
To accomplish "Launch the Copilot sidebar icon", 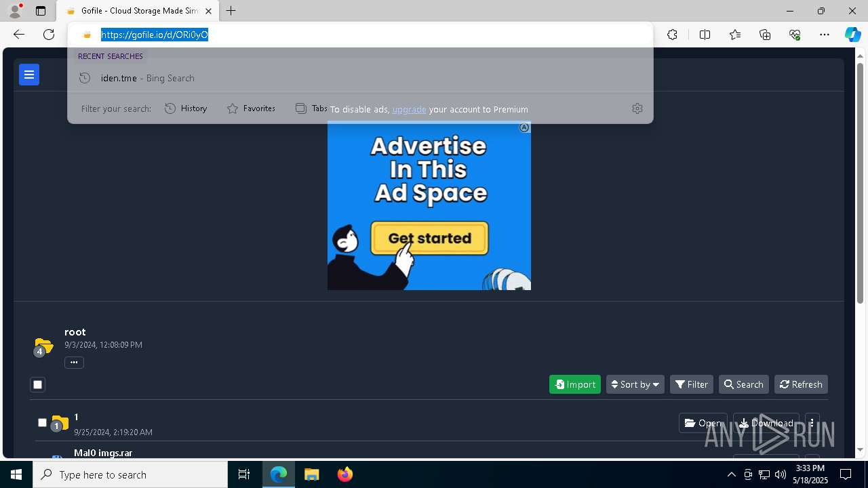I will tap(852, 35).
